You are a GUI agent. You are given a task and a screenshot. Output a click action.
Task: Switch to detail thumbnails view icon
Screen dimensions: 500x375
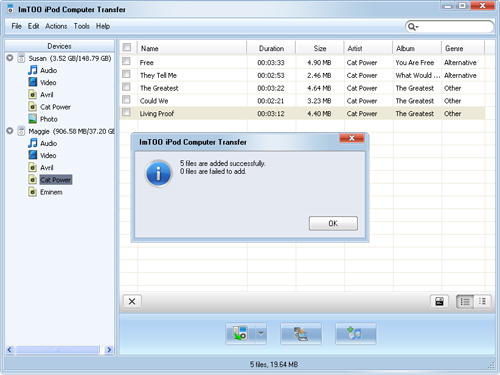point(482,302)
